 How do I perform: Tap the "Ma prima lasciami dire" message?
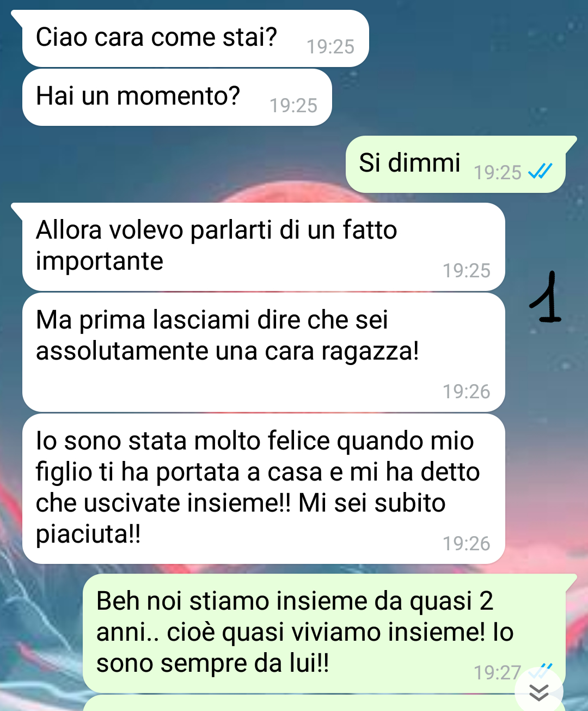coord(264,353)
